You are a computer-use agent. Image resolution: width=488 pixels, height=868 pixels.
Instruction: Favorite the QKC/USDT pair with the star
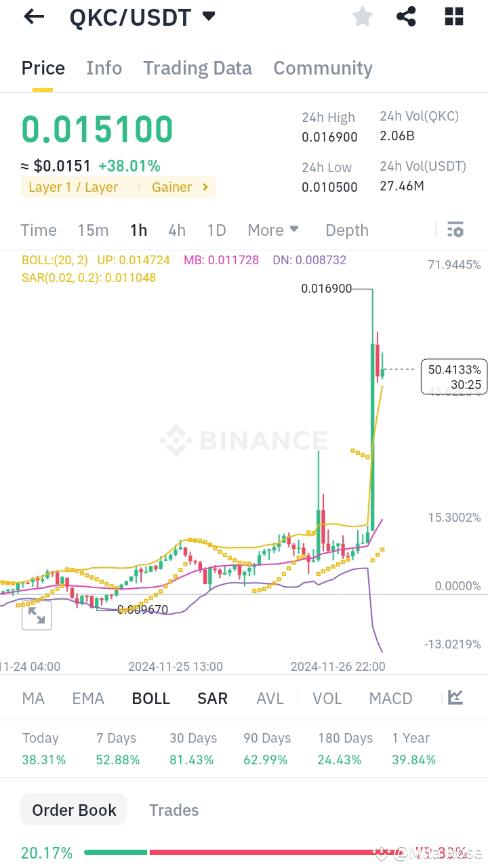pyautogui.click(x=362, y=16)
